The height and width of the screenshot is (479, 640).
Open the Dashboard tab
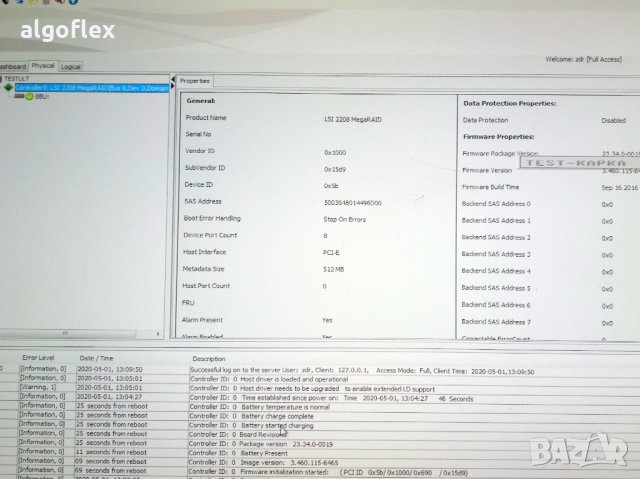coord(10,66)
